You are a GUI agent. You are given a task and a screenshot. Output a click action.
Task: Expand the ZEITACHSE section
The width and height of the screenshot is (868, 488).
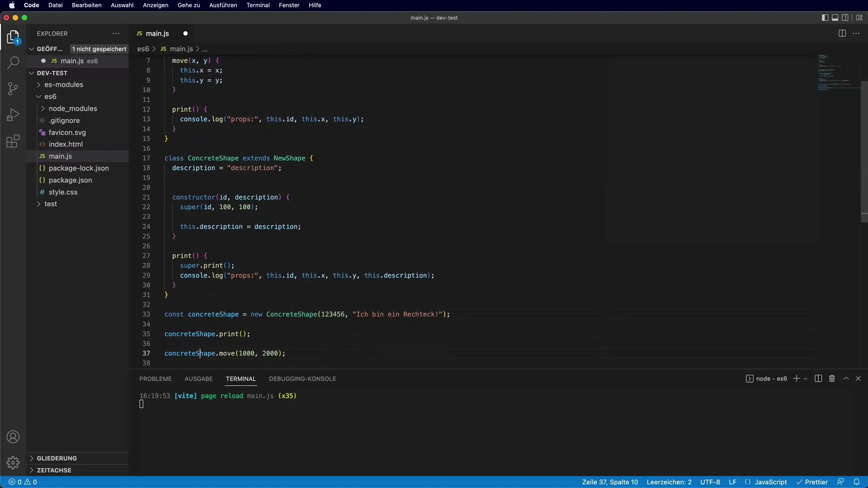tap(77, 470)
